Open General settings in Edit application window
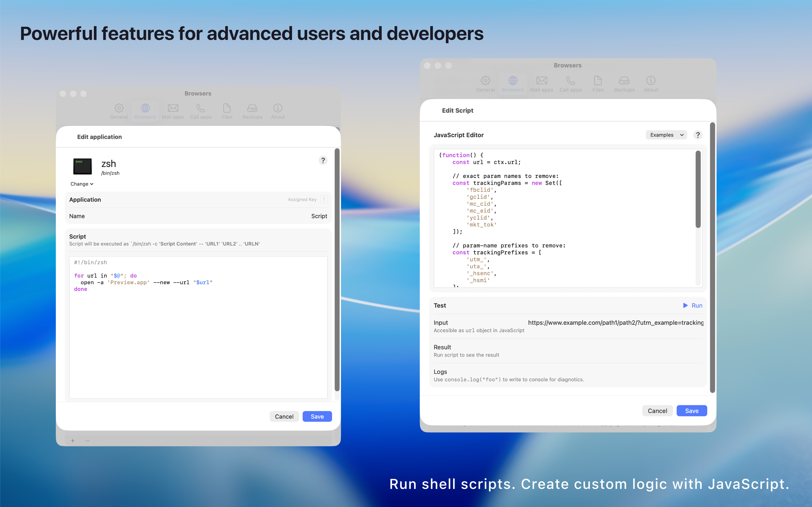The height and width of the screenshot is (507, 812). (x=119, y=111)
